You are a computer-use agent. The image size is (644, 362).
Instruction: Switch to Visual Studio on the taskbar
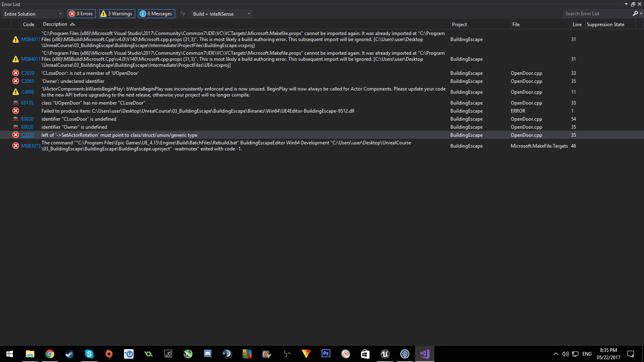(424, 354)
